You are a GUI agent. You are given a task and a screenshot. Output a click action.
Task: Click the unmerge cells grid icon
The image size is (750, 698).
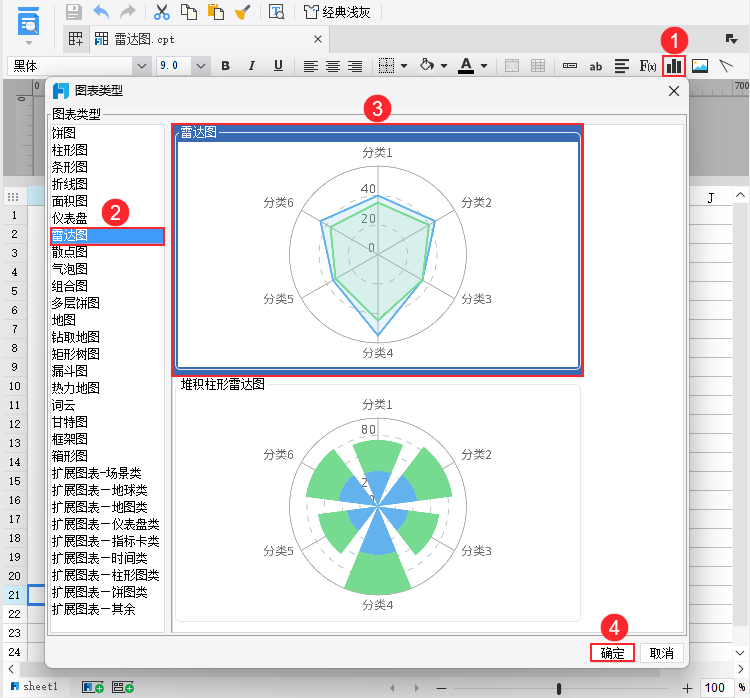tap(538, 66)
